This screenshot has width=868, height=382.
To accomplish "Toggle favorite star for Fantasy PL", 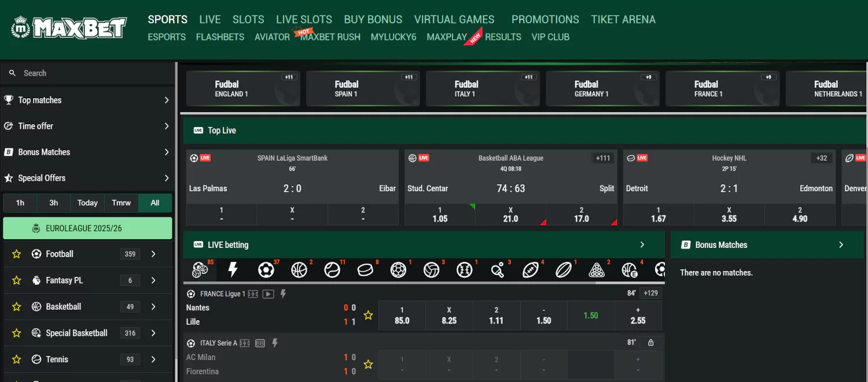I will click(17, 280).
